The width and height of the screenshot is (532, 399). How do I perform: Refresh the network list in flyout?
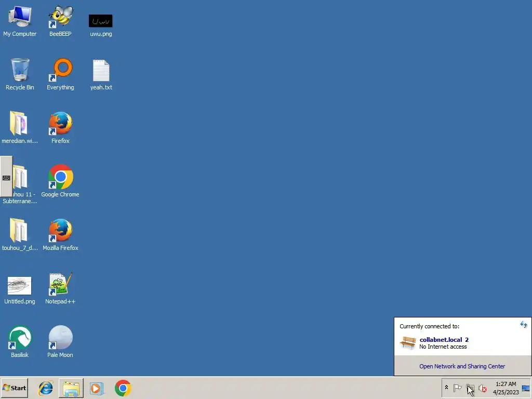point(524,325)
